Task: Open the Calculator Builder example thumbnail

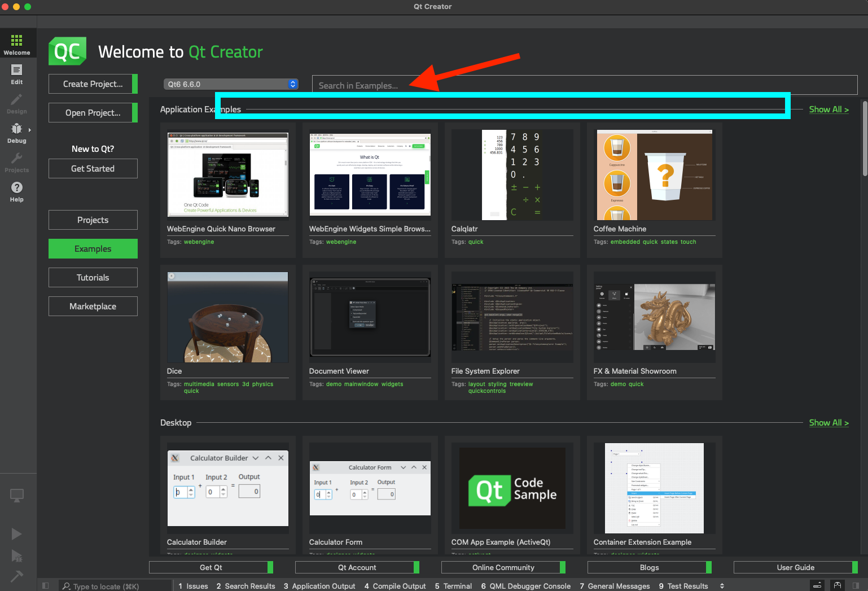Action: pos(228,488)
